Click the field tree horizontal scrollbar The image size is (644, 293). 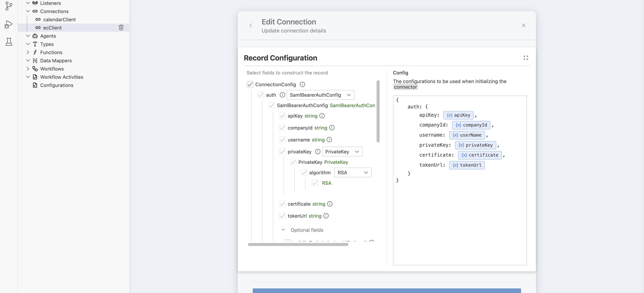click(x=298, y=244)
